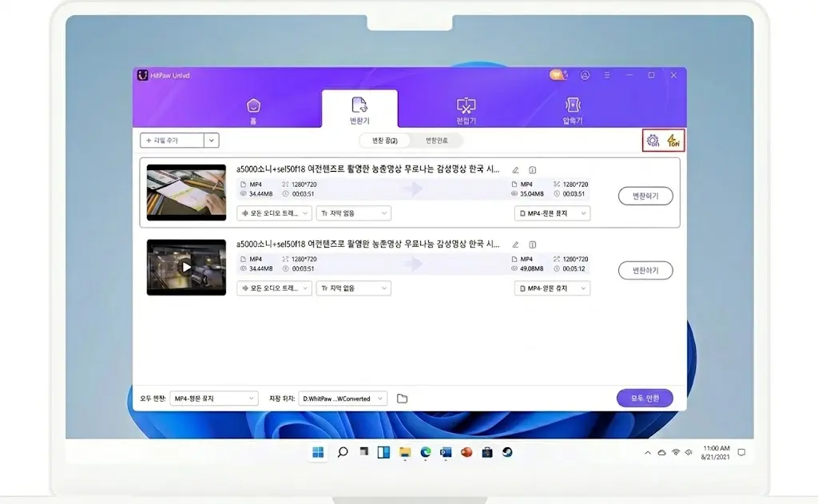Open the Widgets taskbar icon

click(x=383, y=452)
